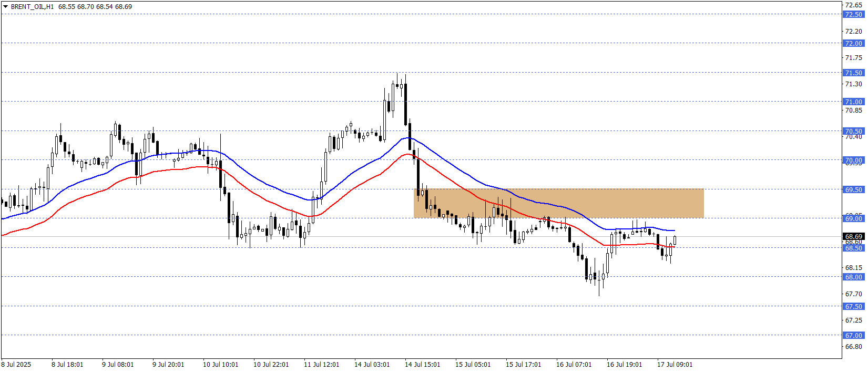The height and width of the screenshot is (371, 868).
Task: Click the 14 Jul 03:01 time label
Action: (x=372, y=365)
